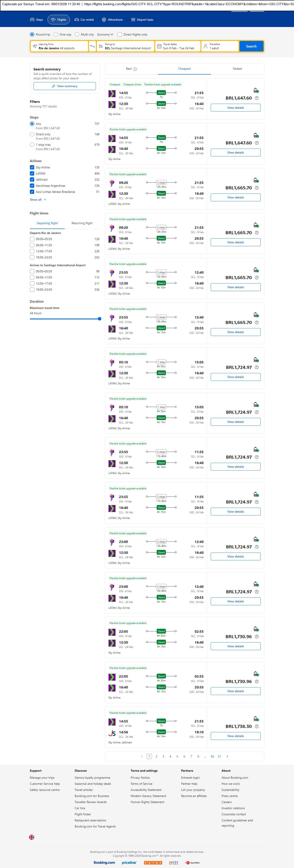Open the Returning flight times tab
This screenshot has height=868, width=294.
click(x=82, y=223)
